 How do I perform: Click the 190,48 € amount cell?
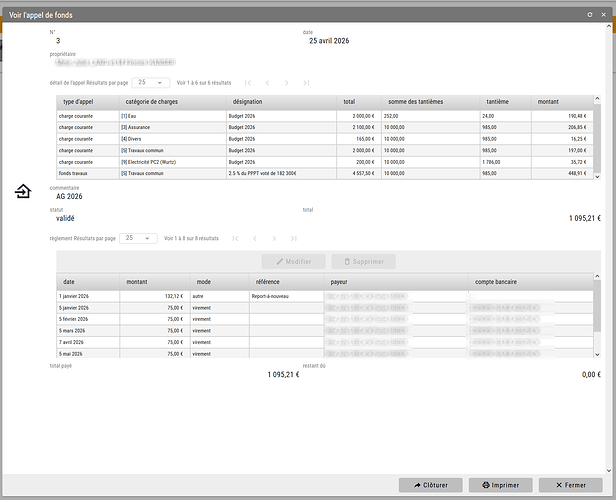562,116
